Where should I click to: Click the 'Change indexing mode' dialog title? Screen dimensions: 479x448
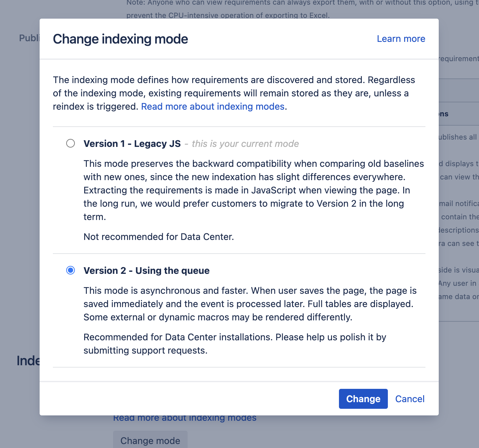[120, 39]
